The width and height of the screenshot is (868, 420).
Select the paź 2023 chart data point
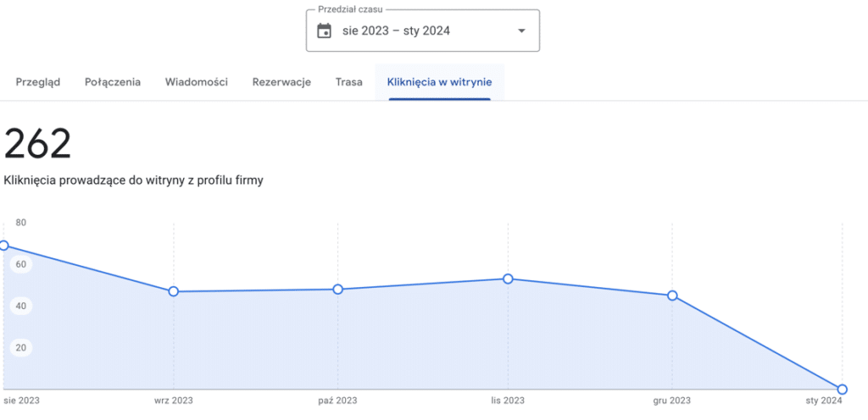[338, 290]
